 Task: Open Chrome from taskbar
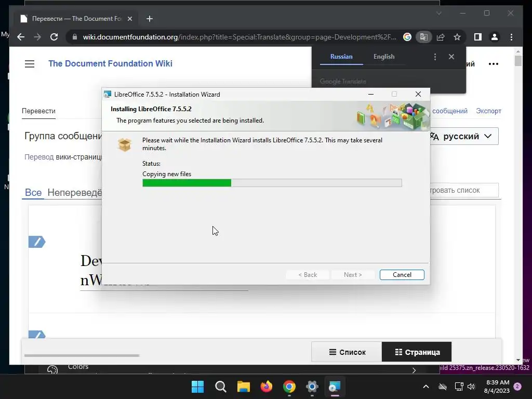pos(289,387)
